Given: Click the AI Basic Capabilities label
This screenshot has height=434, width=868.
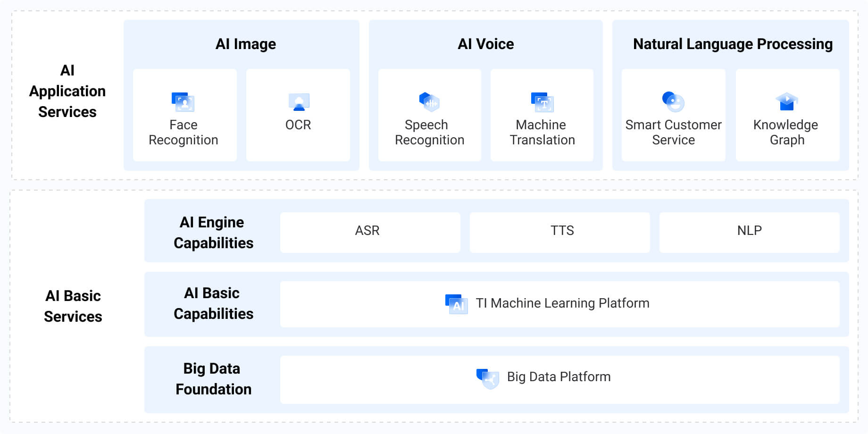Looking at the screenshot, I should click(x=213, y=303).
